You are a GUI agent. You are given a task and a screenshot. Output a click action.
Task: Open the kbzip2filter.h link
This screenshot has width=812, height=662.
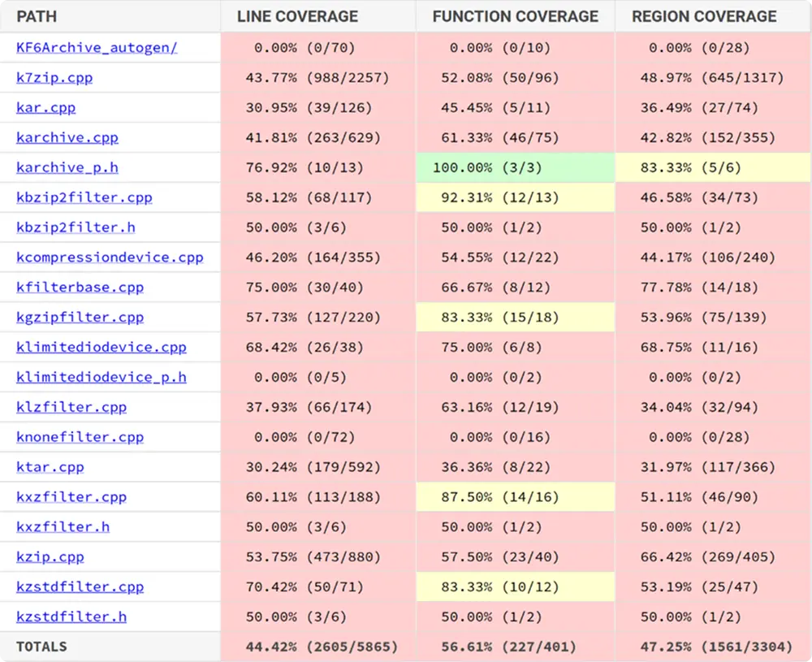(x=76, y=227)
